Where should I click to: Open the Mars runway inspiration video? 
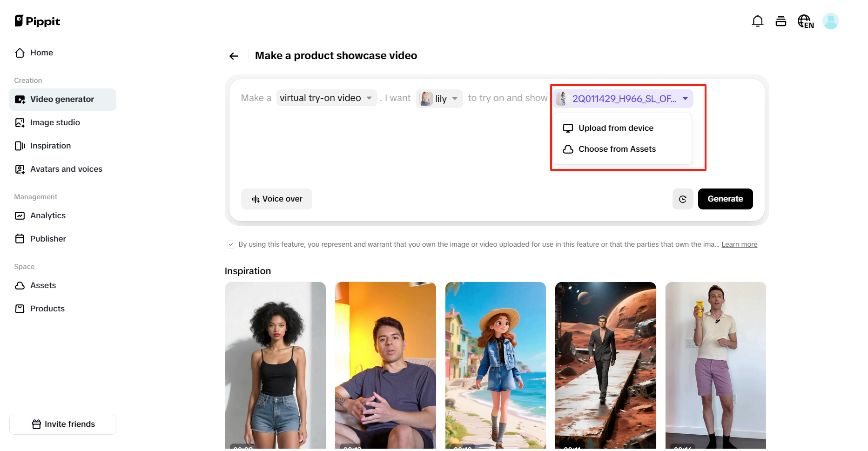(x=606, y=365)
